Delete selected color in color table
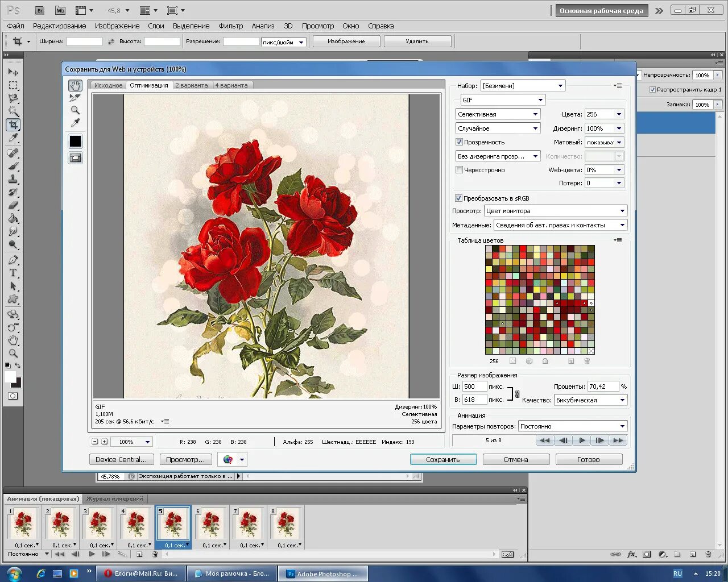 pyautogui.click(x=587, y=361)
